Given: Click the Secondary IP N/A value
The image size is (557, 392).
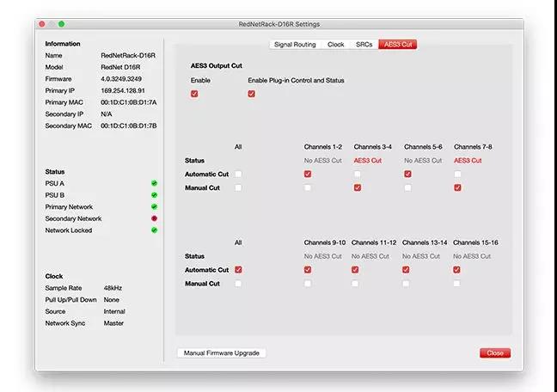Looking at the screenshot, I should 107,114.
